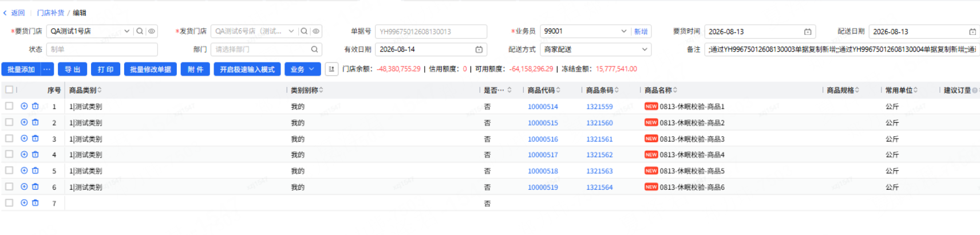
Task: Click the 批量修改单据 button
Action: (x=151, y=69)
